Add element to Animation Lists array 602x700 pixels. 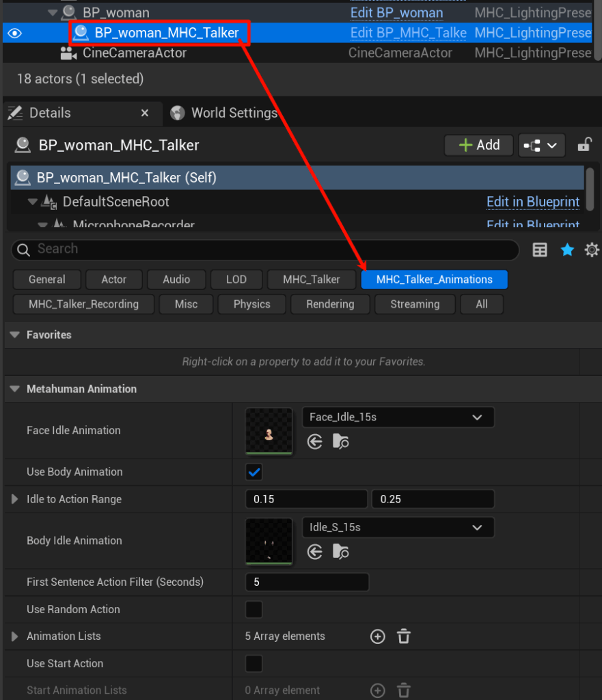378,636
